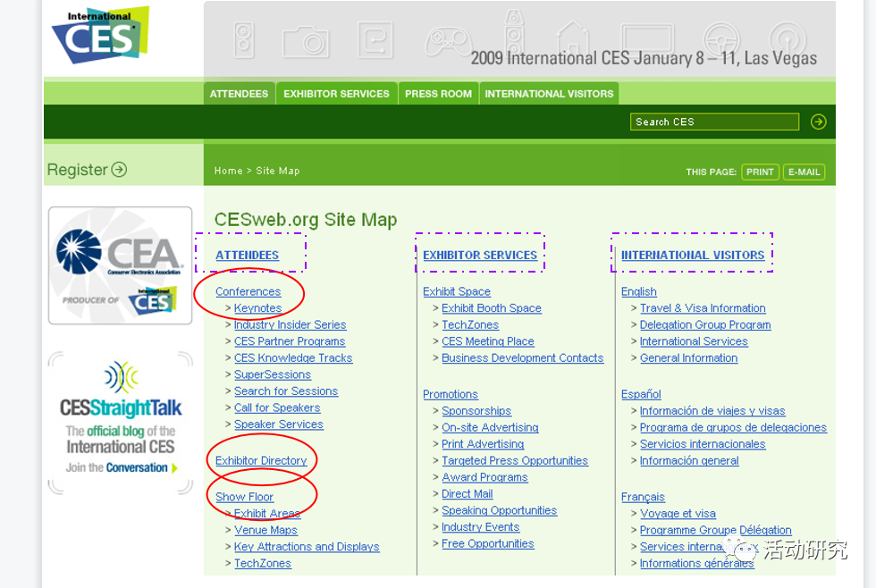
Task: Open the Speaker Services link
Action: pyautogui.click(x=279, y=424)
